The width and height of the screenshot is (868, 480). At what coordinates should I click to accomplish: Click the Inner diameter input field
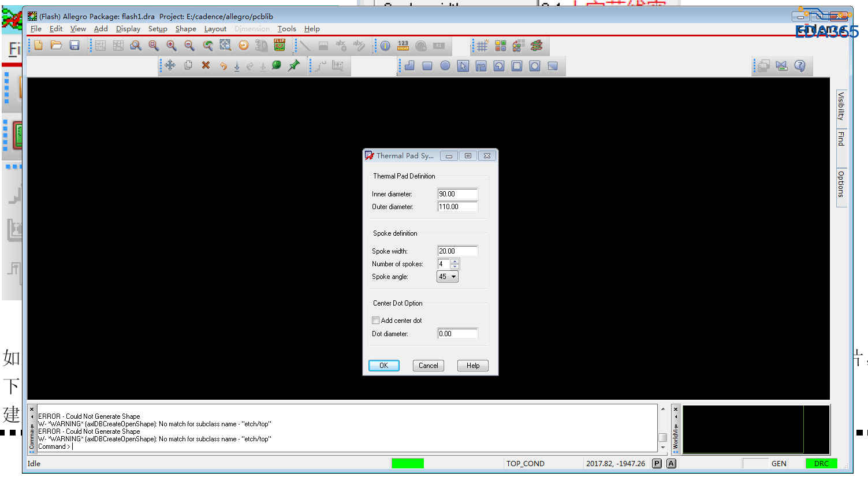457,194
